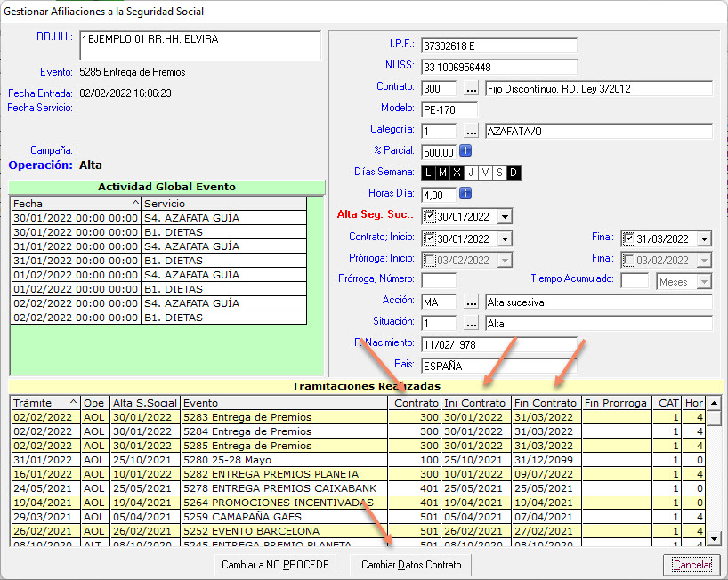
Task: Select row 5252 EVENTO BARCELONA
Action: coord(358,531)
